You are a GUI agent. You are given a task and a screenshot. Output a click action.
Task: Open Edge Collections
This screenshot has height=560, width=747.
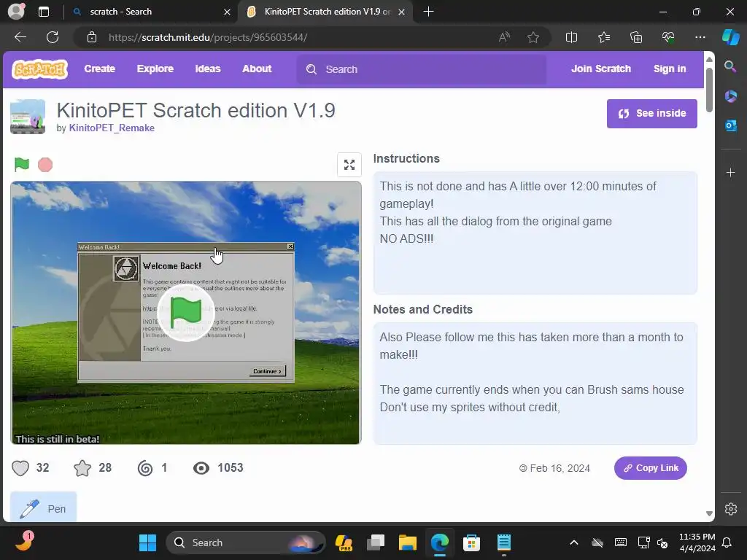click(636, 37)
